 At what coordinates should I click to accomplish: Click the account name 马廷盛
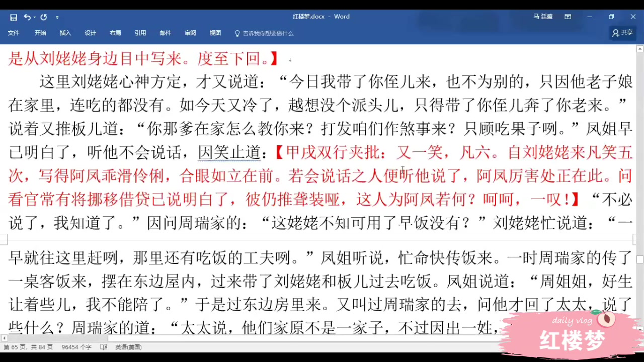tap(543, 17)
